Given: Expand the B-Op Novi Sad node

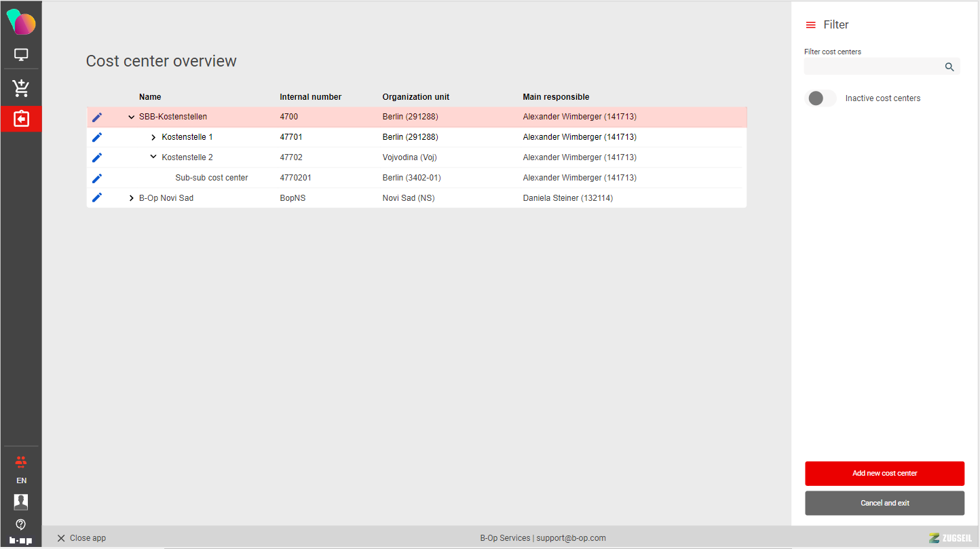Looking at the screenshot, I should coord(132,198).
